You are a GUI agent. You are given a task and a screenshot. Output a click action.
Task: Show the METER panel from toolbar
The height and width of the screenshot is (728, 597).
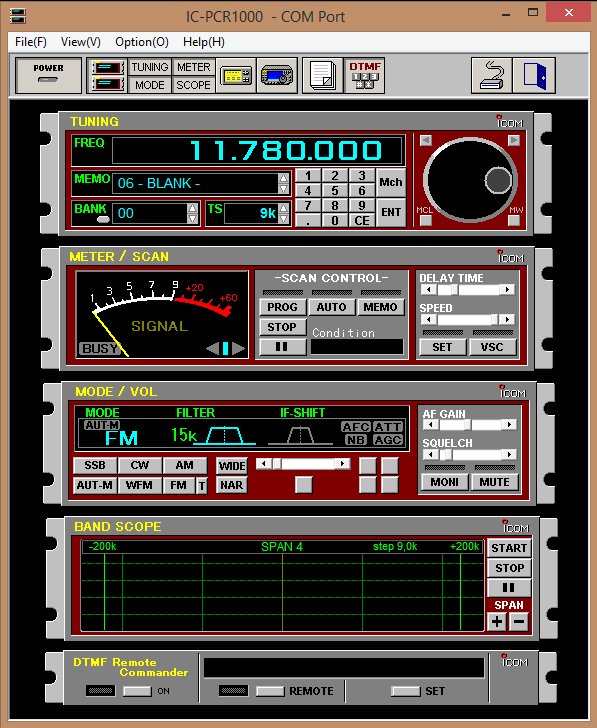click(x=193, y=67)
